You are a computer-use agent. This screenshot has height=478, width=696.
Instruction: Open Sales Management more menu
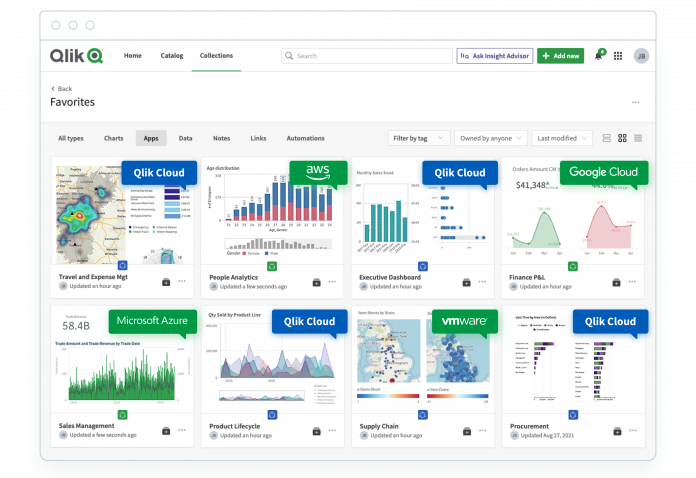pyautogui.click(x=182, y=430)
